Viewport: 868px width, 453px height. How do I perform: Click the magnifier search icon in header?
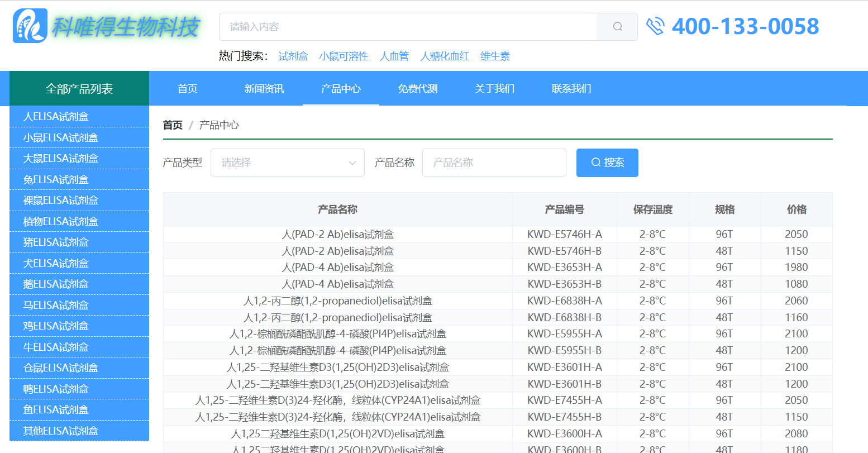click(x=618, y=27)
